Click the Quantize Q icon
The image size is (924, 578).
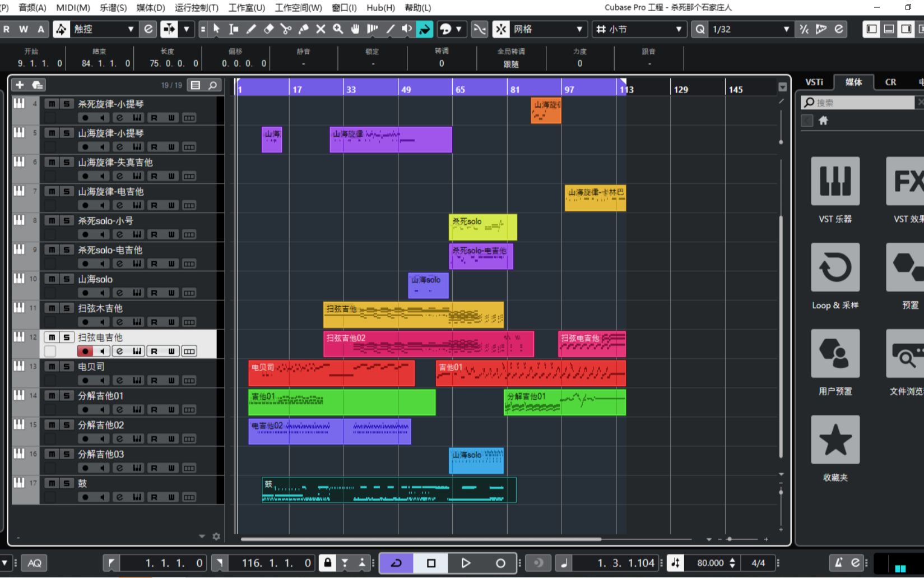700,29
